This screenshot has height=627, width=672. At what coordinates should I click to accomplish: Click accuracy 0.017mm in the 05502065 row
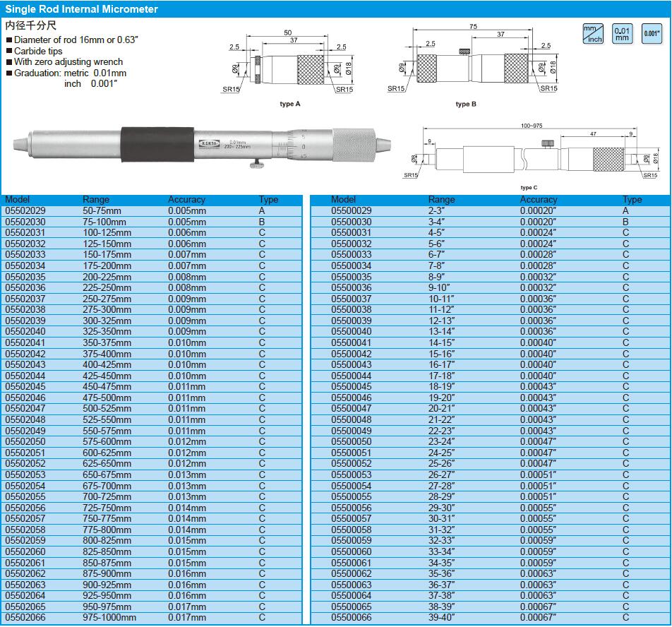point(187,607)
